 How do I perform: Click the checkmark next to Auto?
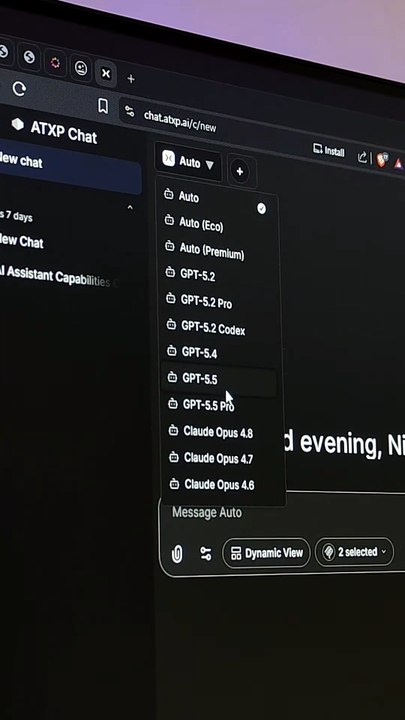261,208
